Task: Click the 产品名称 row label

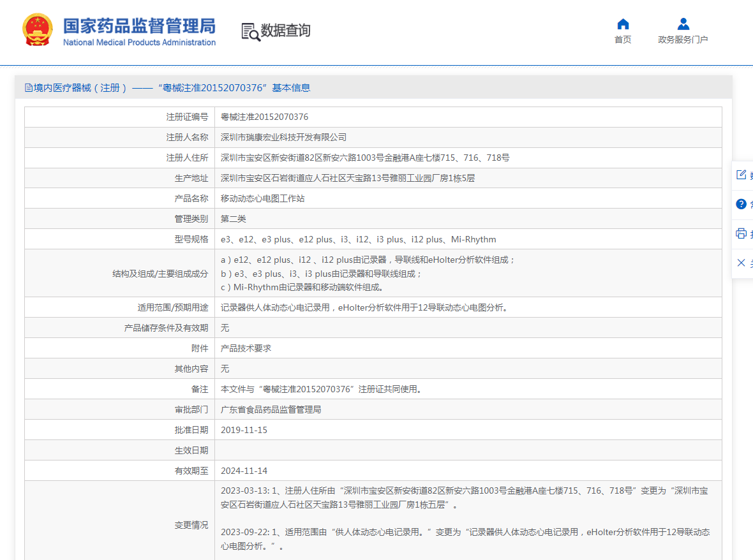Action: pyautogui.click(x=191, y=198)
